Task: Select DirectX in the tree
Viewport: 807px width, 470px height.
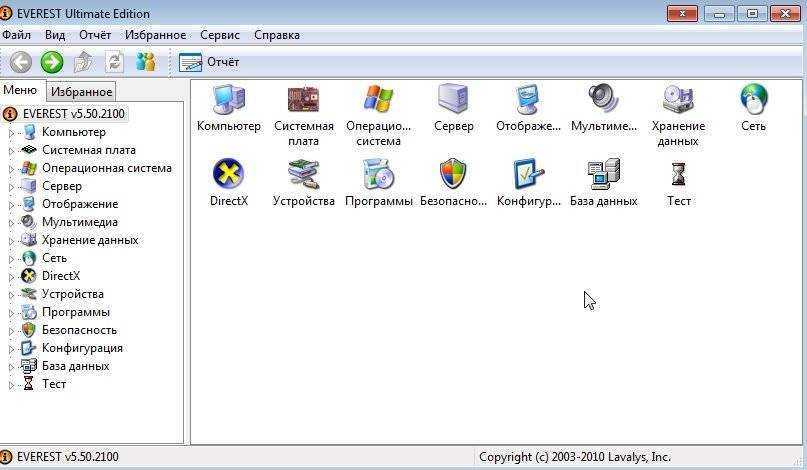Action: point(61,276)
